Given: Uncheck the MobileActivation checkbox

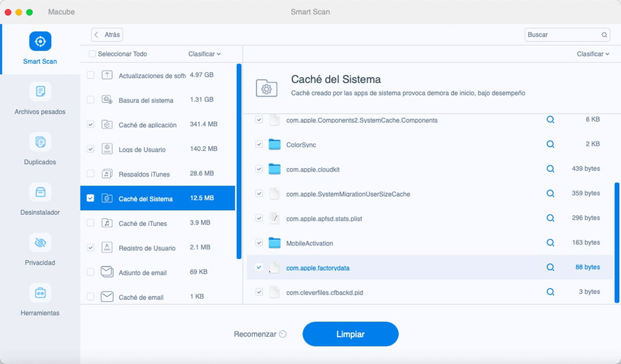Looking at the screenshot, I should click(259, 242).
